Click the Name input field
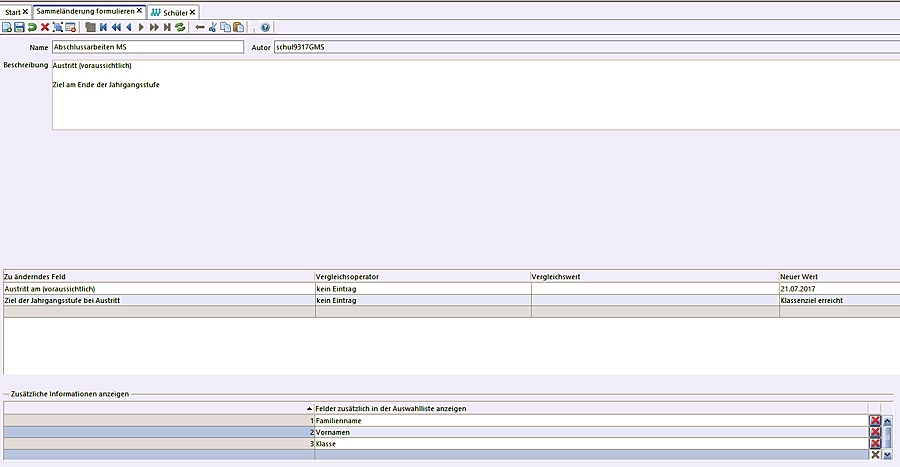 pos(148,47)
